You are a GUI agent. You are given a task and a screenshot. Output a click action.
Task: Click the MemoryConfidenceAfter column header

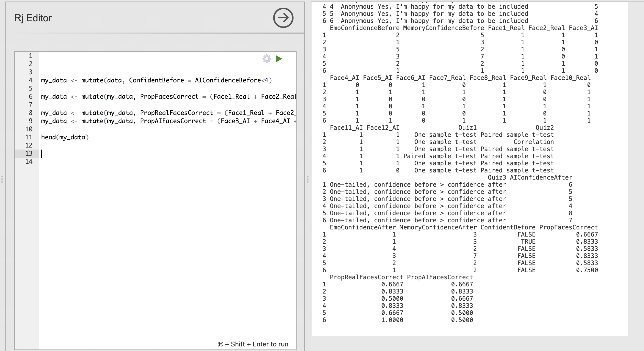pyautogui.click(x=438, y=227)
